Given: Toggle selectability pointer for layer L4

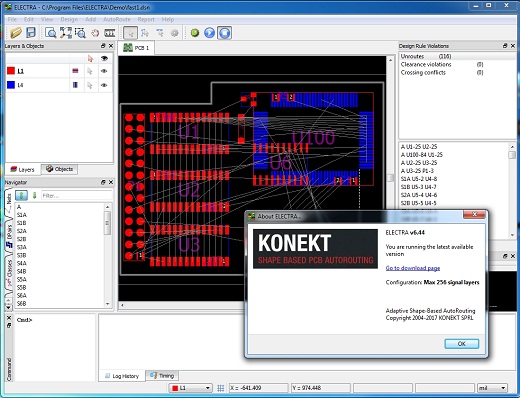Looking at the screenshot, I should pyautogui.click(x=90, y=85).
